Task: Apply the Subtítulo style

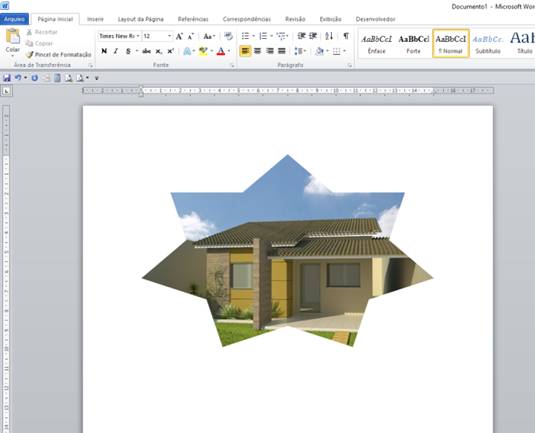Action: tap(488, 44)
